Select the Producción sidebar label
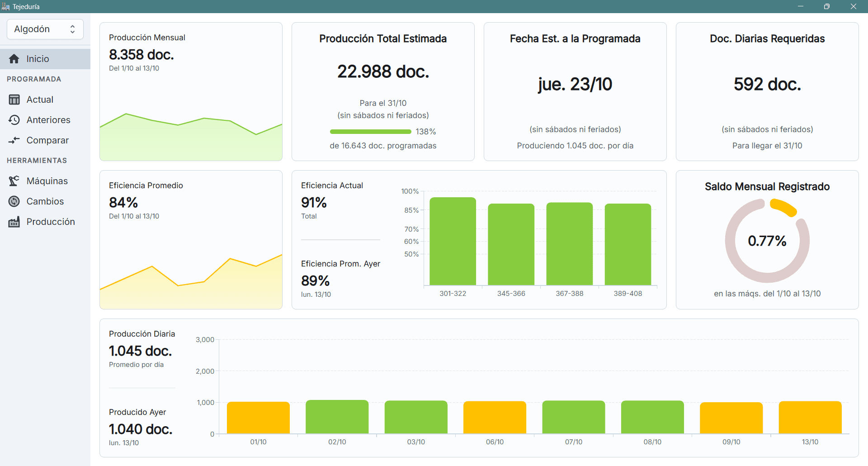Screen dimensions: 868x466 [x=51, y=222]
